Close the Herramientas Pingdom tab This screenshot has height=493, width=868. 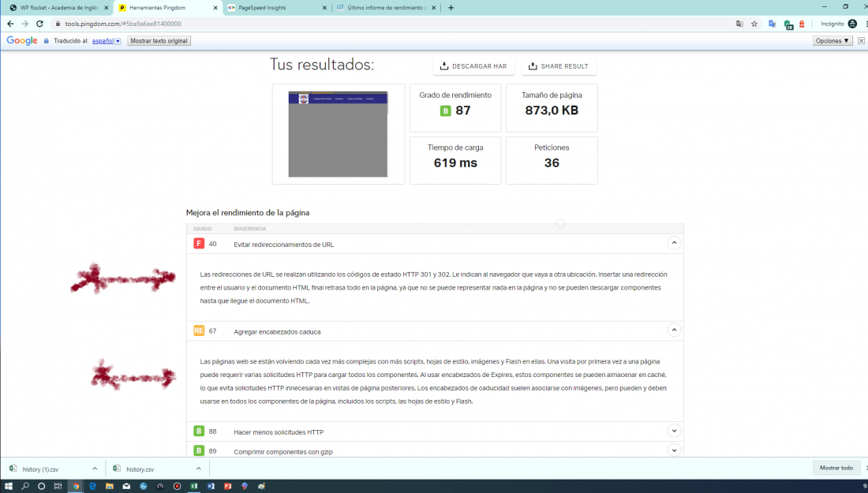click(x=215, y=8)
